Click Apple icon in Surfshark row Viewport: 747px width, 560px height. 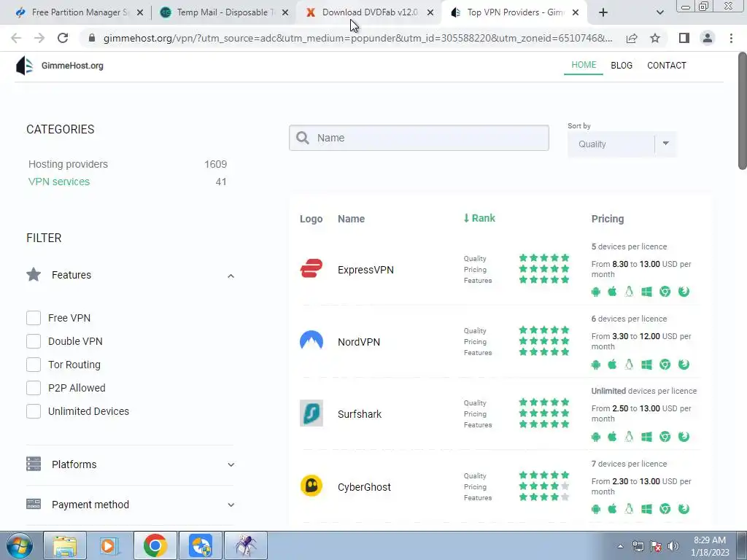(x=612, y=436)
